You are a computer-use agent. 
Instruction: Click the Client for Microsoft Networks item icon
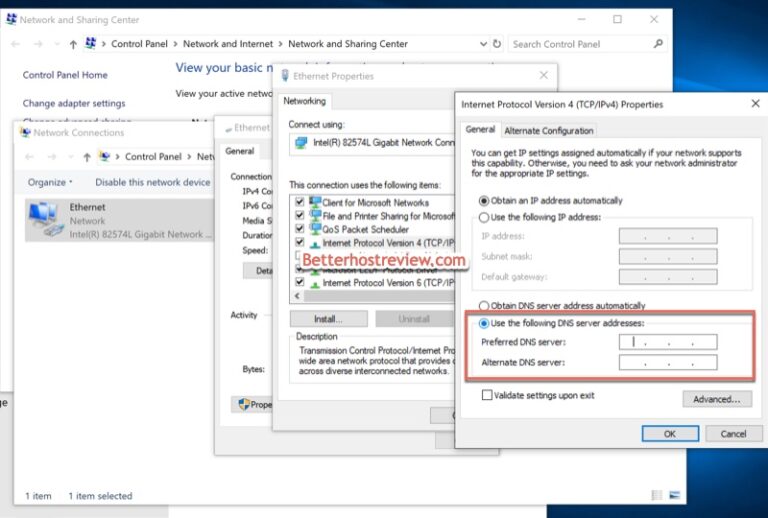315,202
